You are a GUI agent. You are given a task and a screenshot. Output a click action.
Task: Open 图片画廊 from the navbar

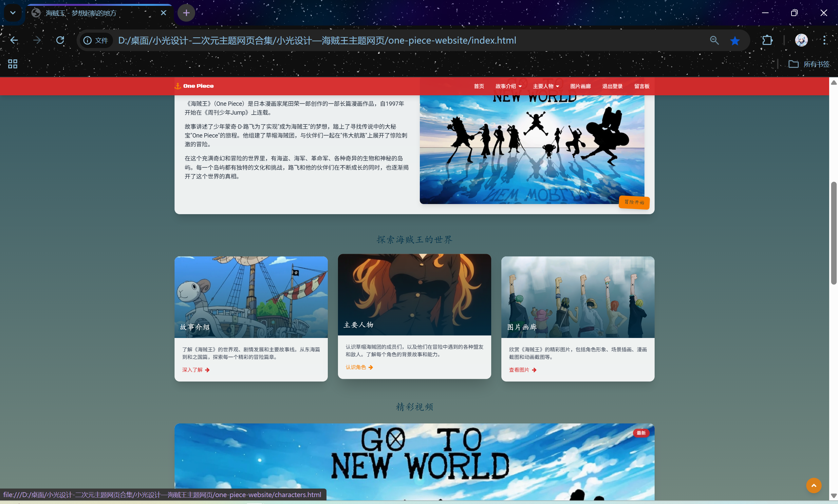[x=580, y=86]
